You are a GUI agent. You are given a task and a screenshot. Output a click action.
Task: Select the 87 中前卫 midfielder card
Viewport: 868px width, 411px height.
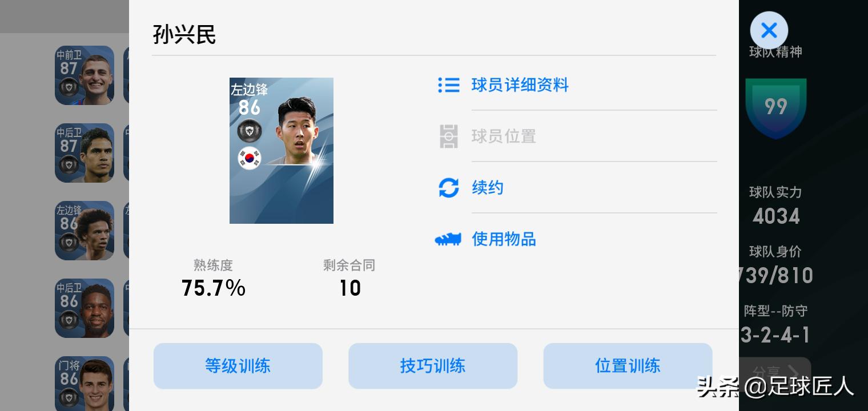(x=85, y=75)
